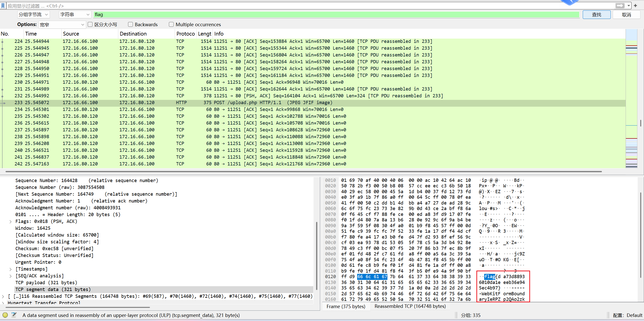644x321 pixels.
Task: Click the plus icon to add filter button
Action: pyautogui.click(x=635, y=6)
